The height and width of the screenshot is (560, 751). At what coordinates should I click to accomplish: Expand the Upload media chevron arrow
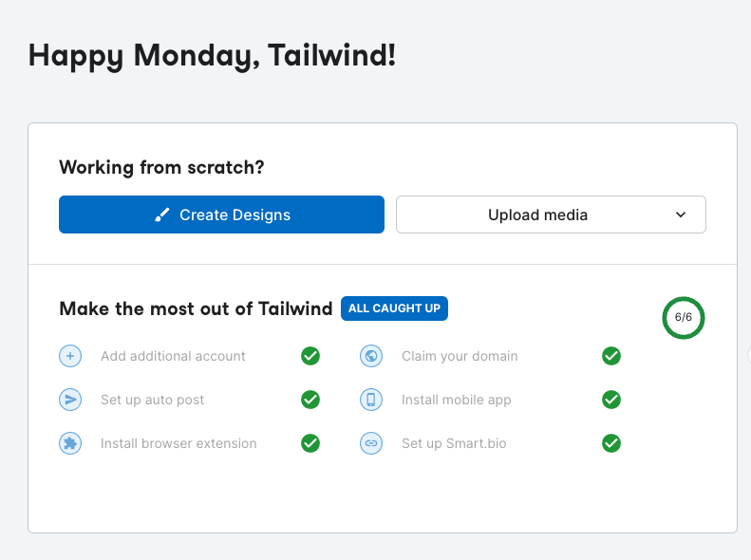click(x=681, y=215)
